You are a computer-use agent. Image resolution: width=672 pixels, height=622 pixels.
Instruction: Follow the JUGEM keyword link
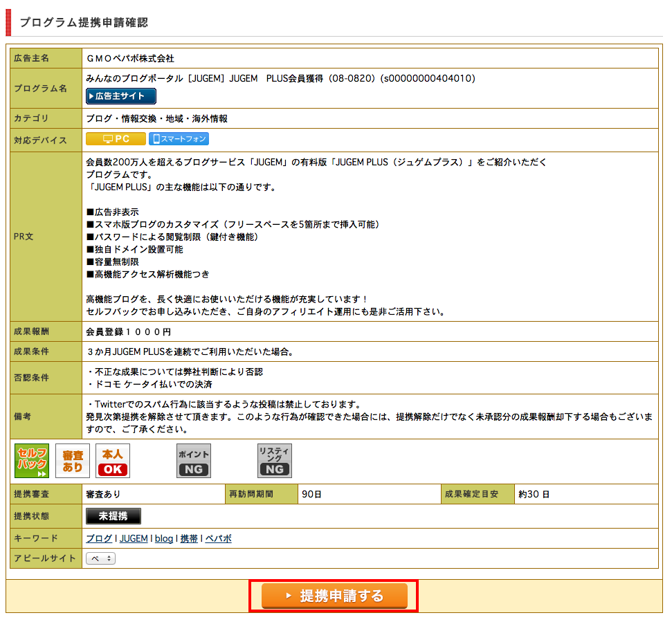[134, 538]
